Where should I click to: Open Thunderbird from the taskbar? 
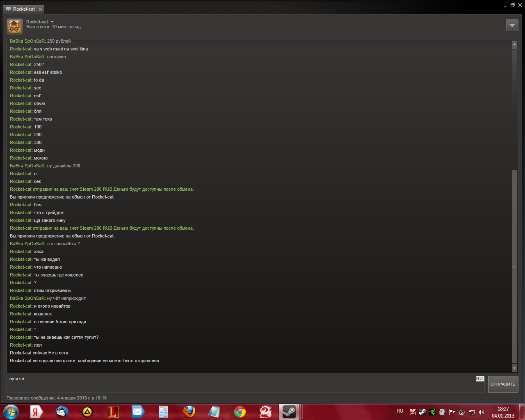click(62, 412)
